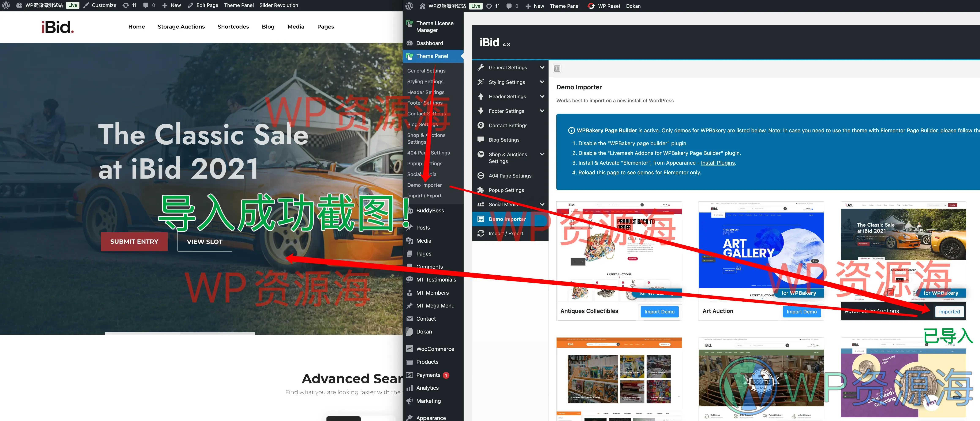Viewport: 980px width, 421px height.
Task: Click the Products icon in sidebar
Action: (410, 362)
